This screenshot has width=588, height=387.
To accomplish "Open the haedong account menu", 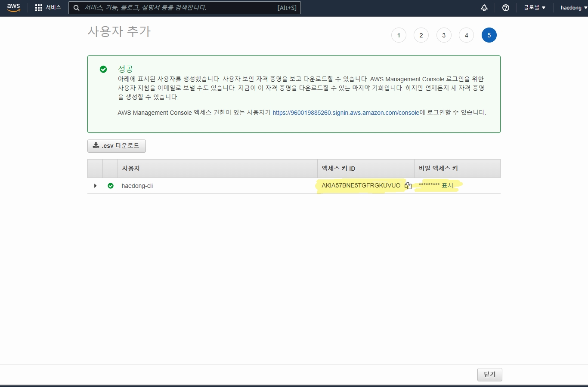I will (x=574, y=8).
